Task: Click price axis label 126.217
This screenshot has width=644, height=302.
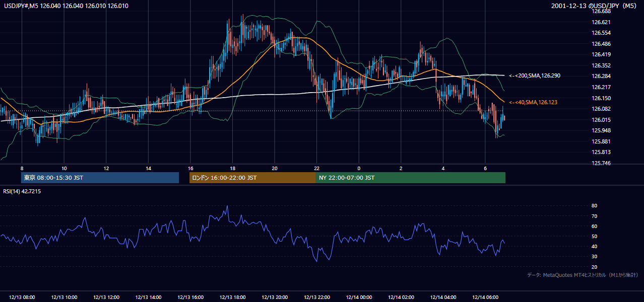Action: [x=601, y=87]
